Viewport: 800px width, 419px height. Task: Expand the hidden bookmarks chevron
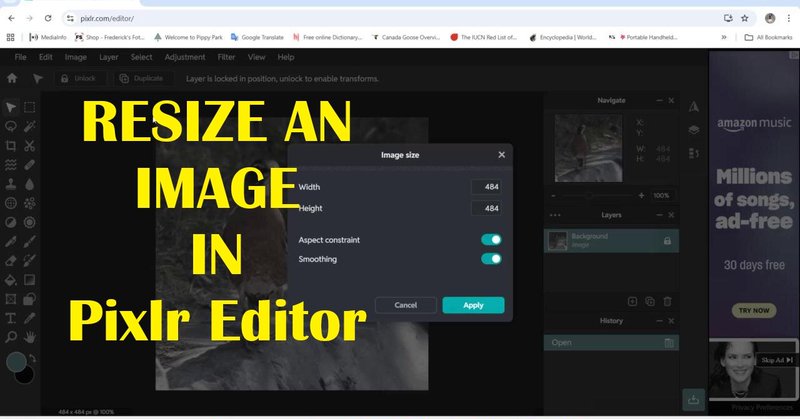click(723, 37)
